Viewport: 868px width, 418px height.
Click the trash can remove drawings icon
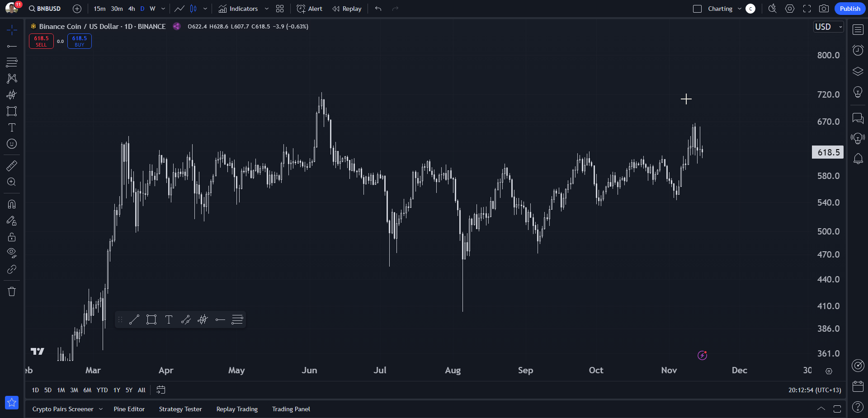click(12, 291)
